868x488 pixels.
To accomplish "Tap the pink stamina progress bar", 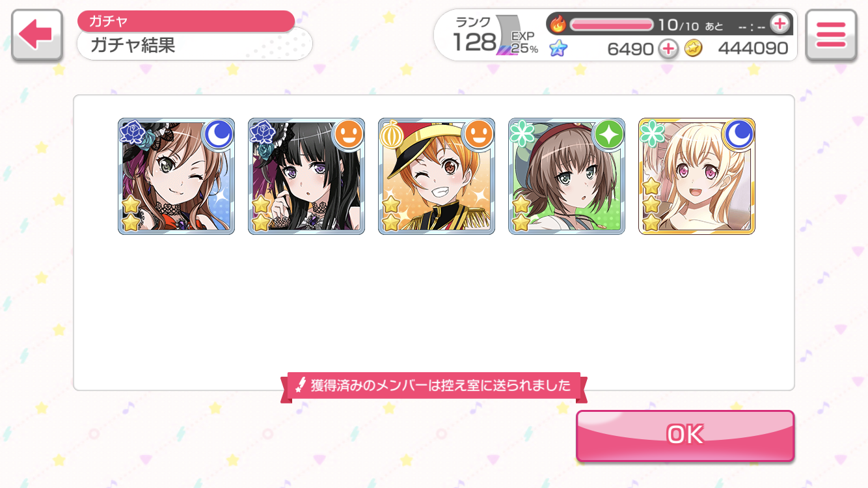I will coord(612,25).
